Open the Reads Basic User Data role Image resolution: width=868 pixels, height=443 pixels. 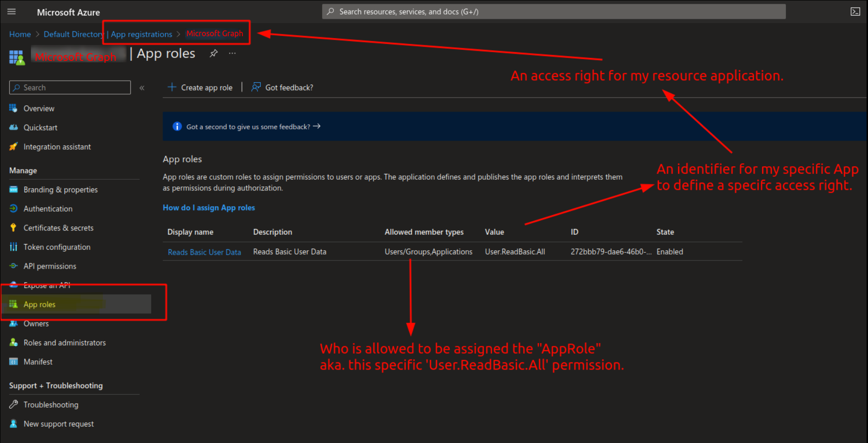[x=204, y=252]
